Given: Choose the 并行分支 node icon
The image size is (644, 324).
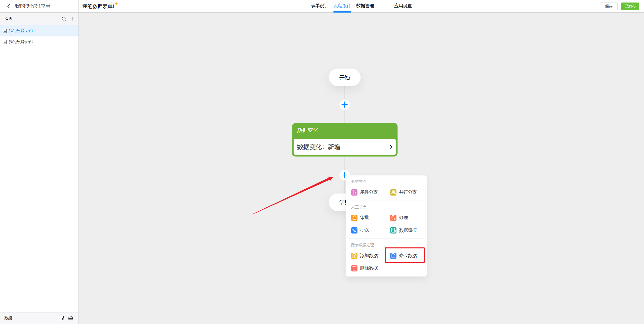Looking at the screenshot, I should 393,192.
